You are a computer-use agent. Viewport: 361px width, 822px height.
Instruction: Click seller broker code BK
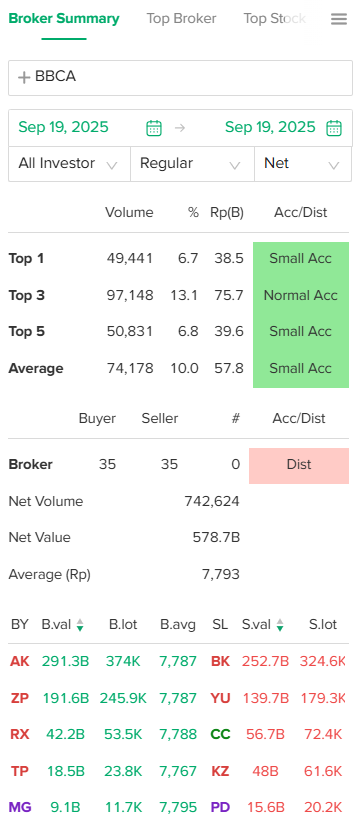[220, 662]
